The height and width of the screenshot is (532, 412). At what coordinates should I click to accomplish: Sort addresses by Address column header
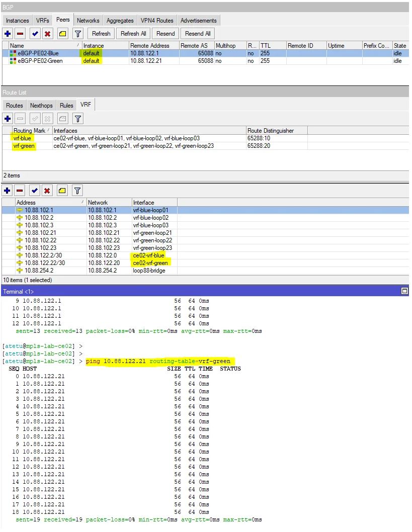tap(51, 203)
